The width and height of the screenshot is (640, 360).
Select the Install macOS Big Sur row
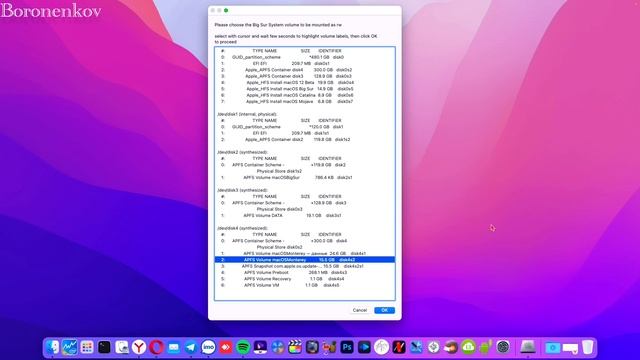(304, 89)
